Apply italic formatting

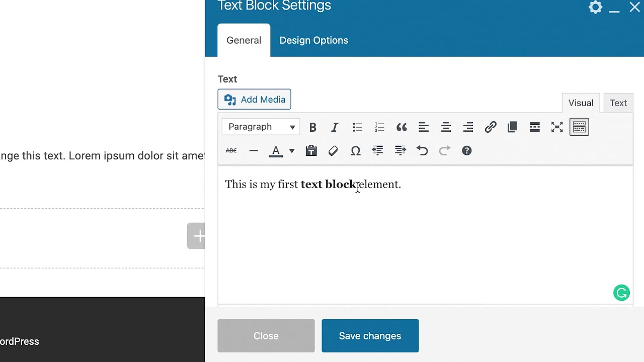point(335,127)
